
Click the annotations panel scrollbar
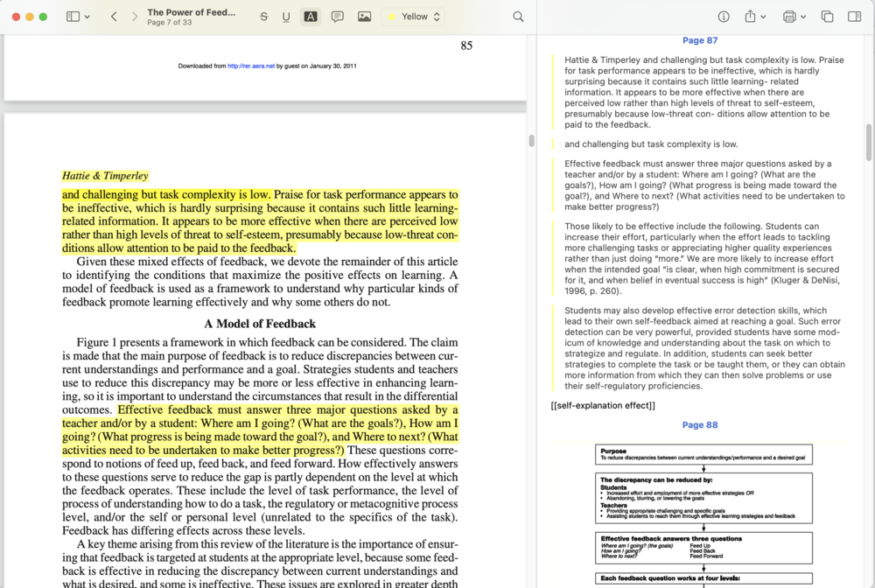click(868, 143)
